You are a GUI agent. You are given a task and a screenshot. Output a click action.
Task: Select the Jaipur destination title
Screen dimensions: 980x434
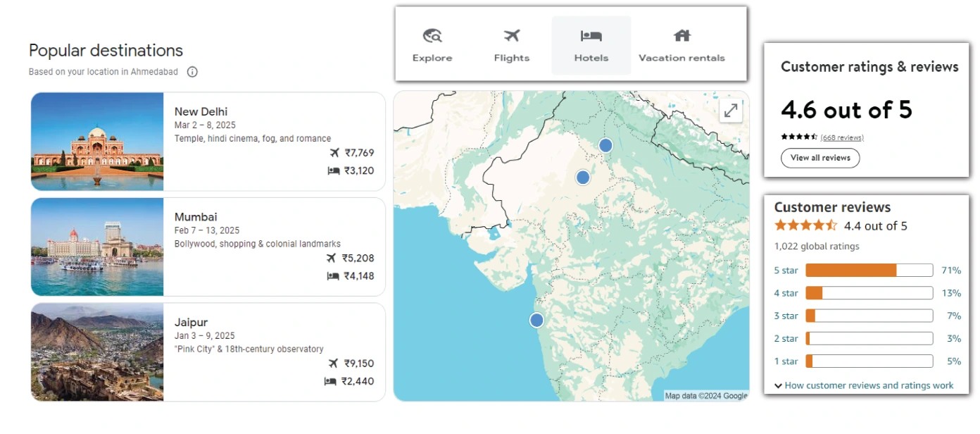pos(191,323)
